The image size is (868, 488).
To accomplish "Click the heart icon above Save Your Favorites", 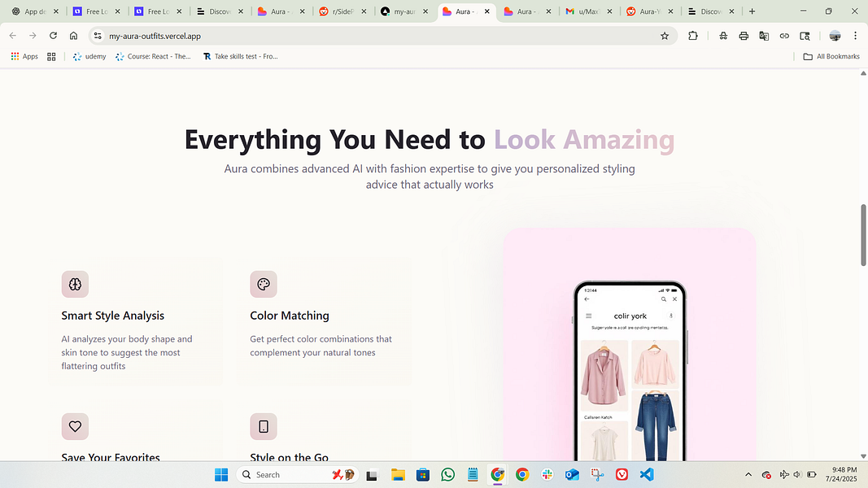I will 75,426.
